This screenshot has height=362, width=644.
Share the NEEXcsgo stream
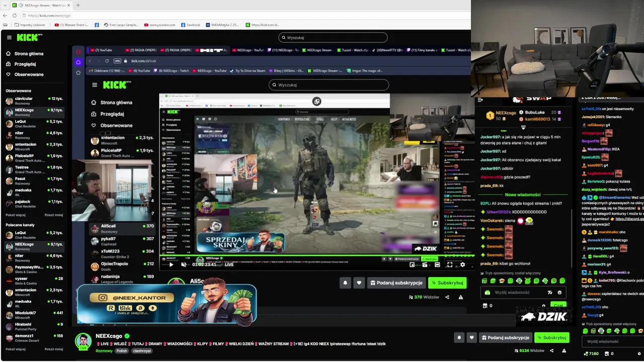tap(551, 350)
